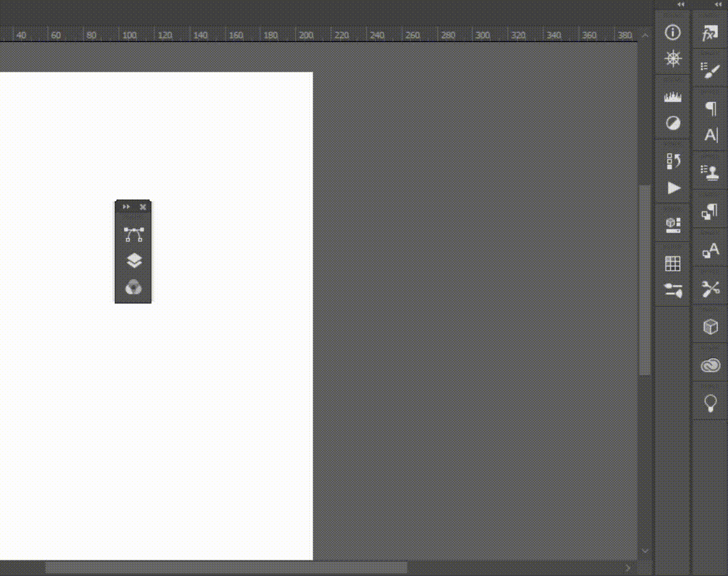The width and height of the screenshot is (728, 576).
Task: Expand the floating panel with double-arrow
Action: click(x=126, y=207)
